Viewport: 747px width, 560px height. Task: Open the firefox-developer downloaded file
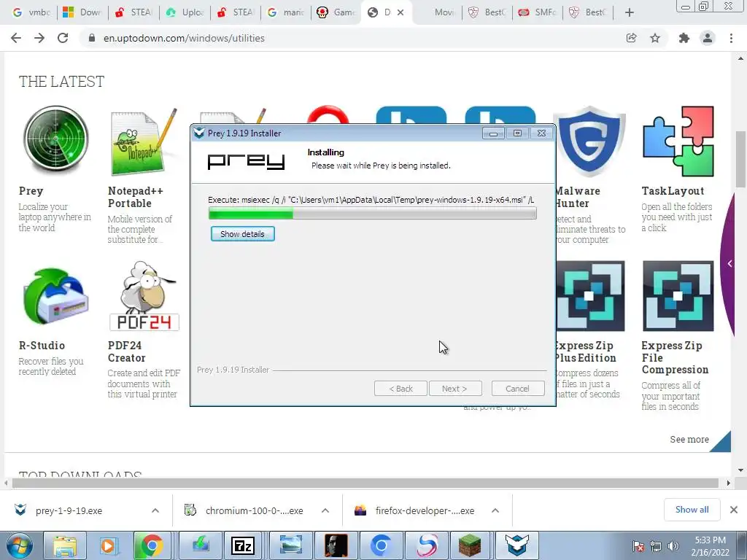(x=425, y=510)
